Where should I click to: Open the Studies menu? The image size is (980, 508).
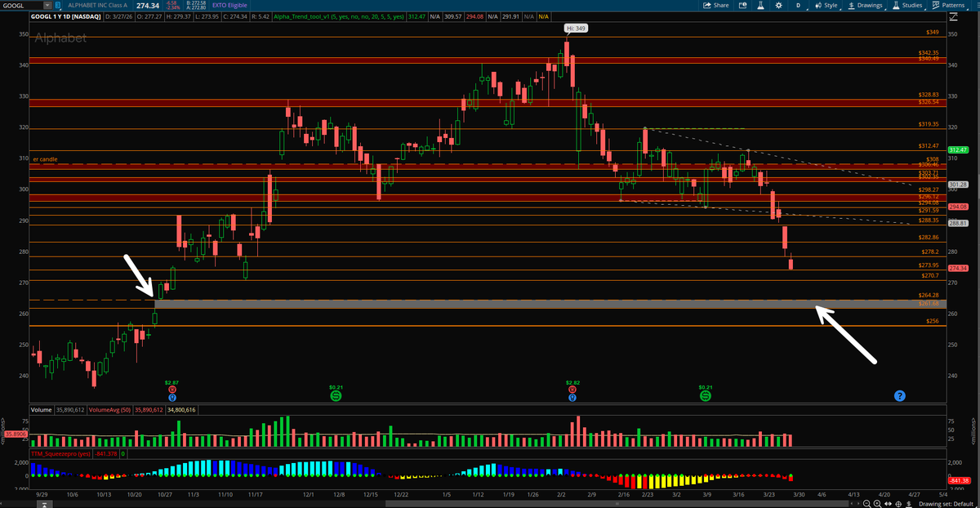tap(907, 5)
